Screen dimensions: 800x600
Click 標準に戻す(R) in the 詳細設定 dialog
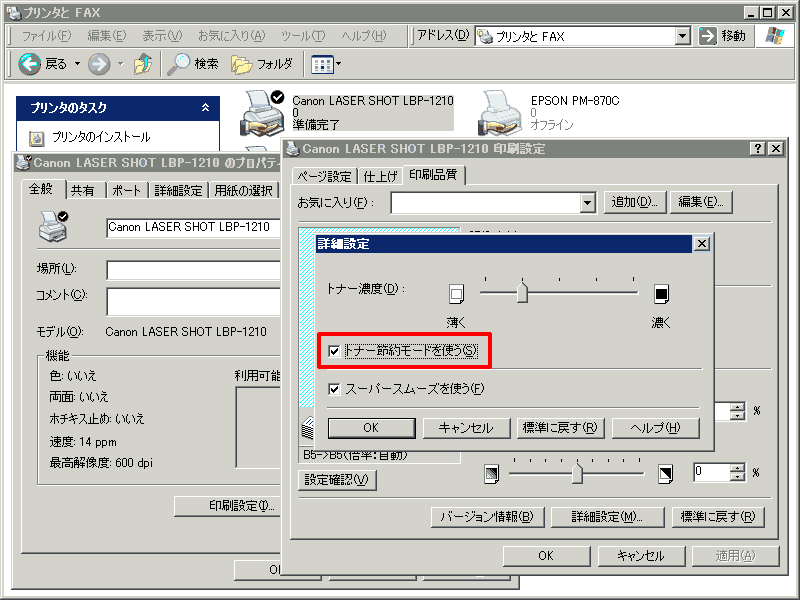click(560, 428)
